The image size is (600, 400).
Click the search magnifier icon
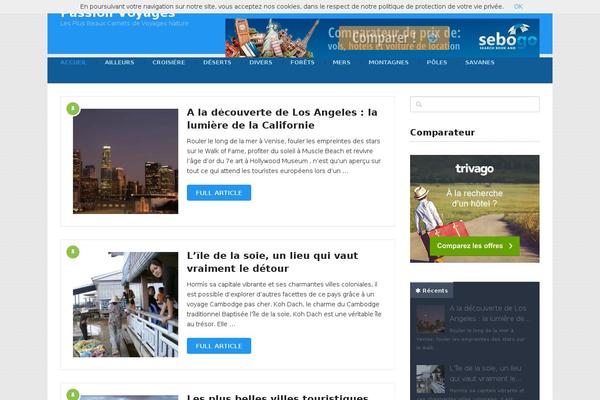419,104
